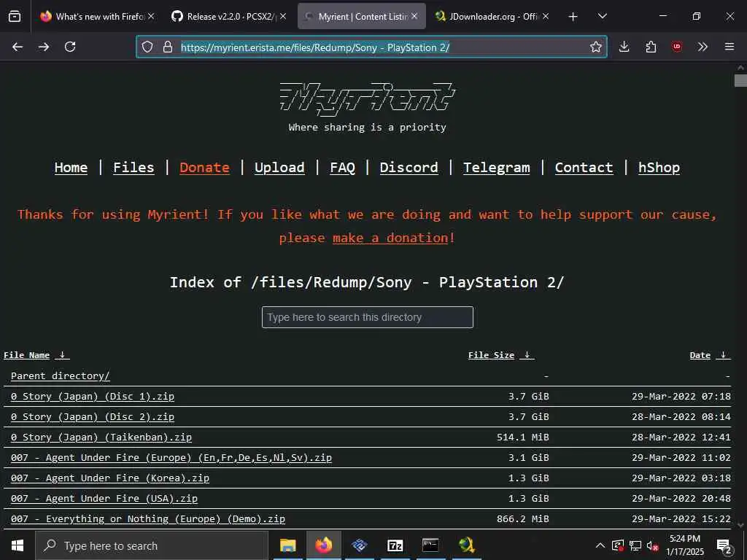Download 007 Agent Under Fire (Korea).zip
Viewport: 747px width, 560px height.
click(x=110, y=478)
